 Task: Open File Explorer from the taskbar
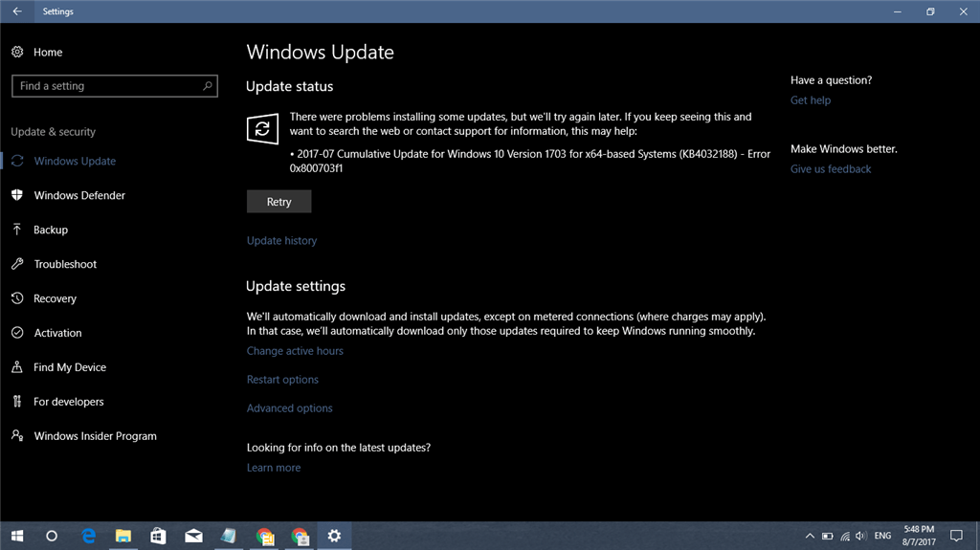pyautogui.click(x=123, y=536)
